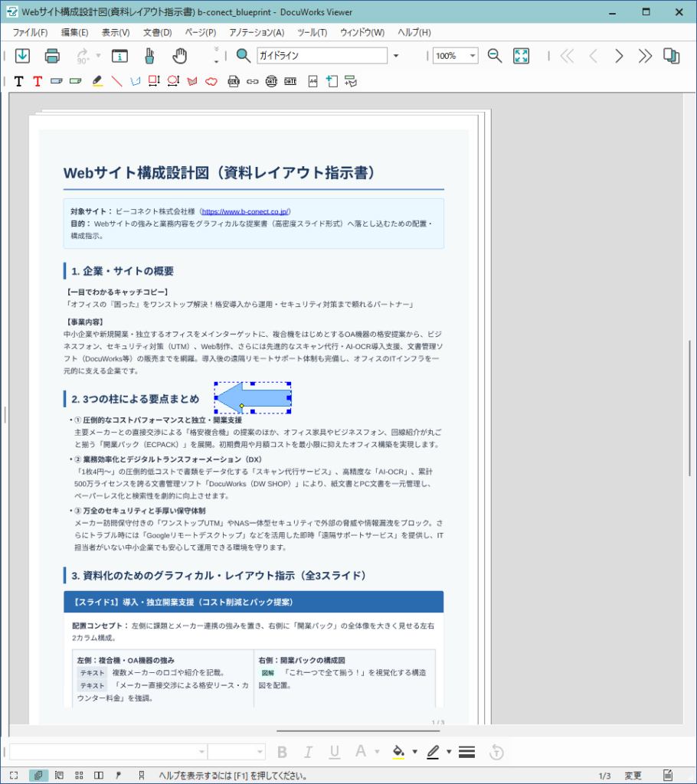The image size is (697, 784).
Task: Click the round DATE stamp icon
Action: click(271, 81)
